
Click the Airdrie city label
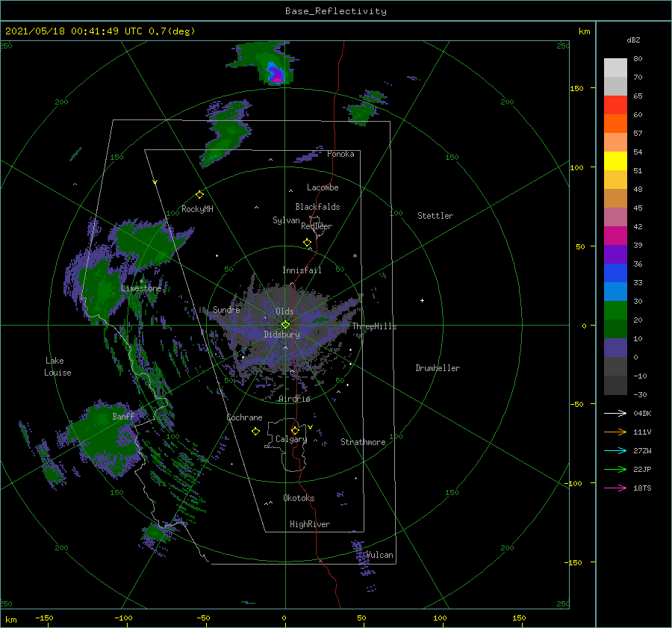[294, 399]
